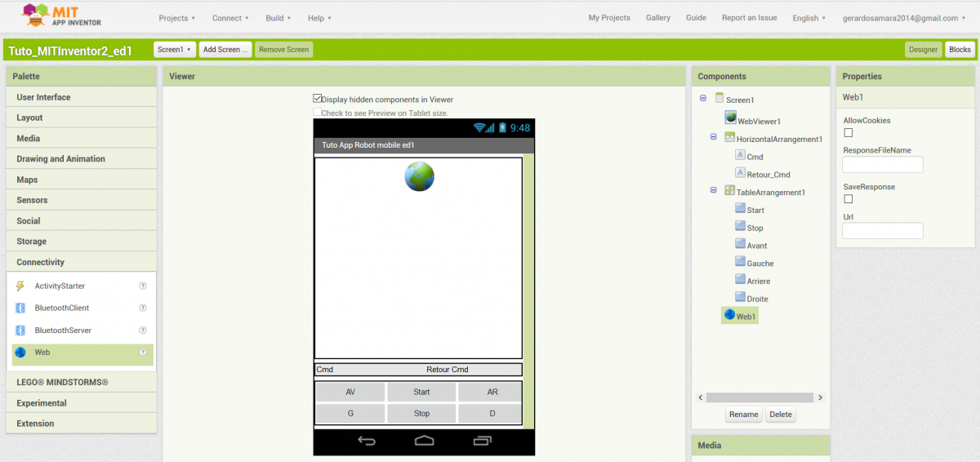This screenshot has width=980, height=462.
Task: Open the Screen1 selector dropdown
Action: [x=175, y=50]
